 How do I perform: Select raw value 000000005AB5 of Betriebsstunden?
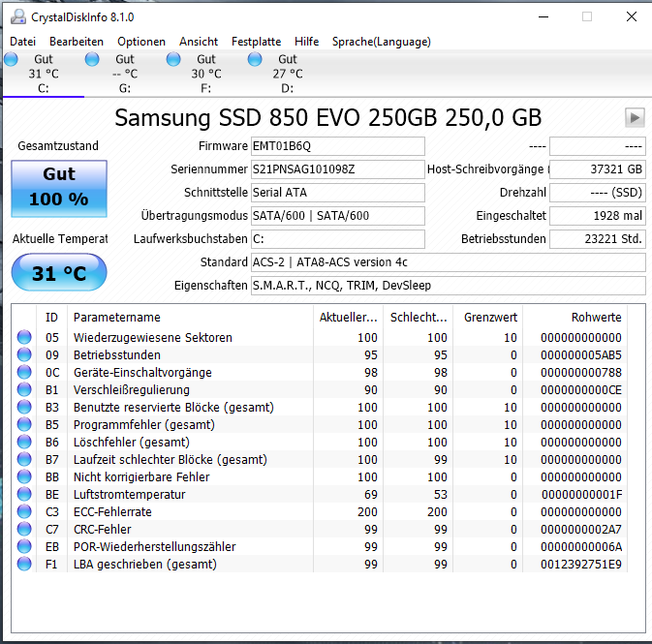(581, 354)
